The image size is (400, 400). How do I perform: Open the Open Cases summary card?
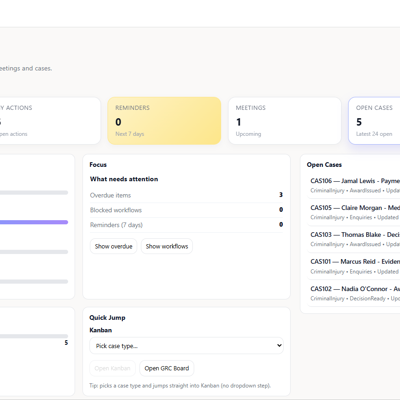pyautogui.click(x=374, y=121)
